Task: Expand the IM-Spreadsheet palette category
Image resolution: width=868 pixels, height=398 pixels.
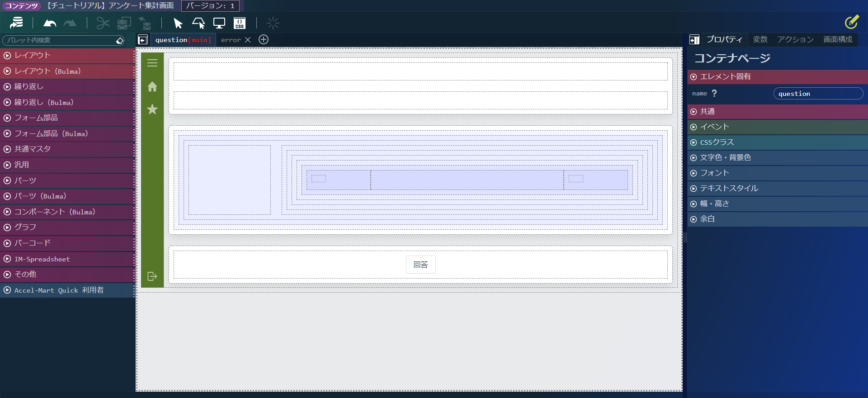Action: (67, 259)
